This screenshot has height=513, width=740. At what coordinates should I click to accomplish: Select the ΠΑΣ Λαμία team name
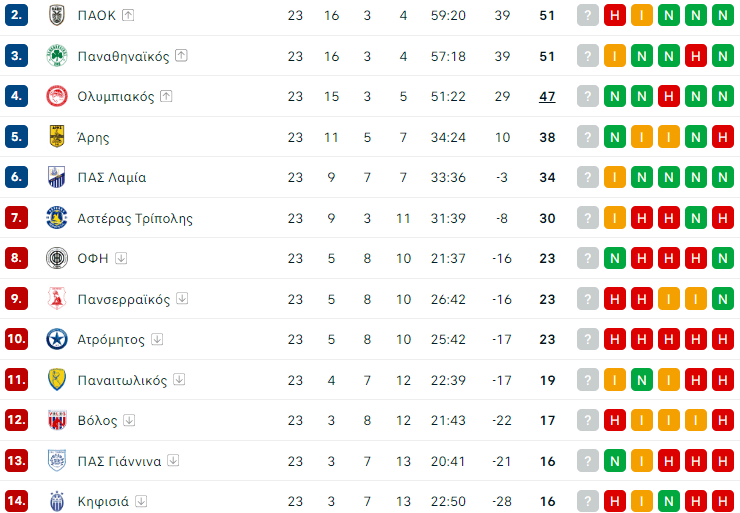tap(112, 178)
